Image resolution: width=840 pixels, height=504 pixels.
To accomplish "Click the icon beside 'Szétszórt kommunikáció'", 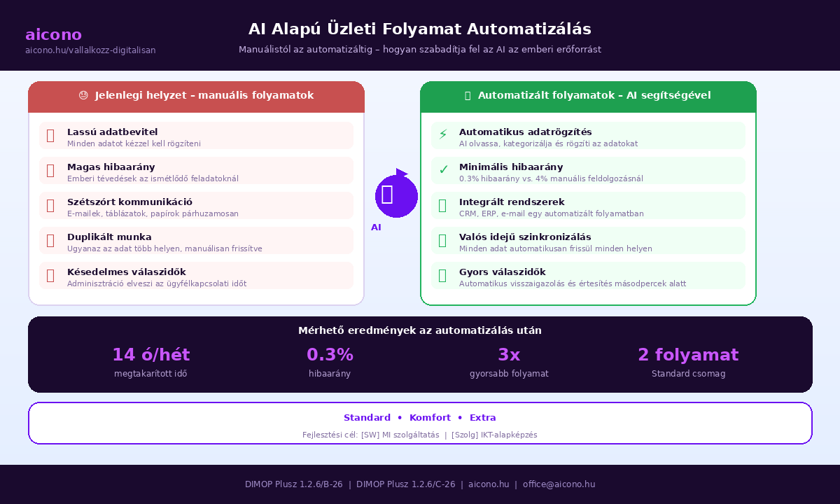I will (50, 205).
